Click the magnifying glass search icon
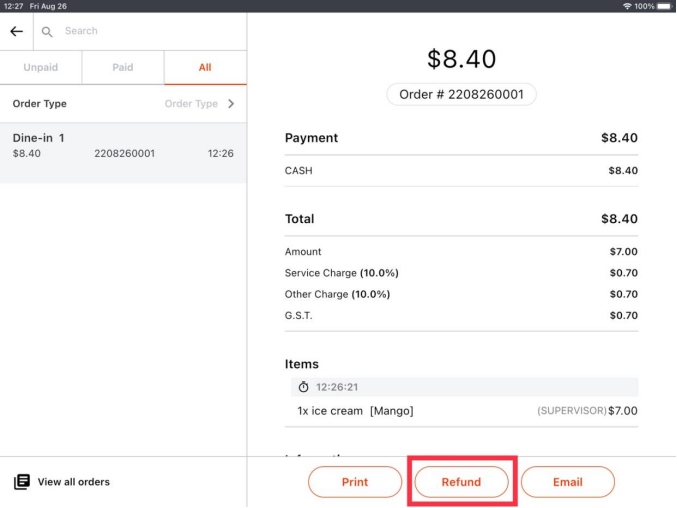The image size is (677, 508). coord(47,32)
